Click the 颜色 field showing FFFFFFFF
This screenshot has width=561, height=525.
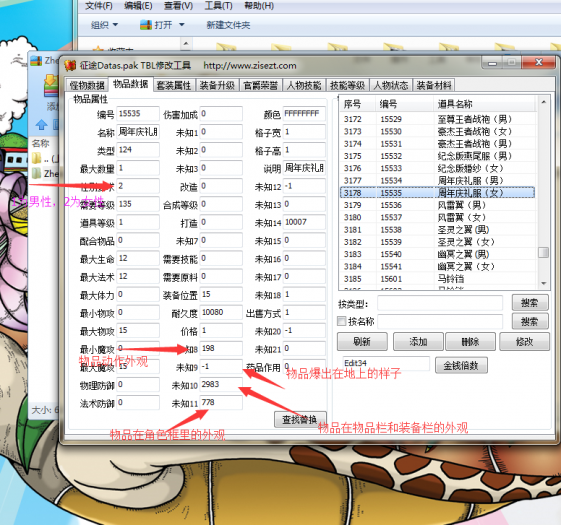point(304,113)
